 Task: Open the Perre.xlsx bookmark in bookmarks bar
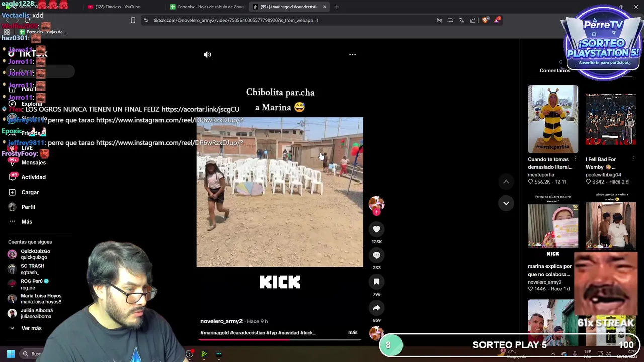(42, 32)
